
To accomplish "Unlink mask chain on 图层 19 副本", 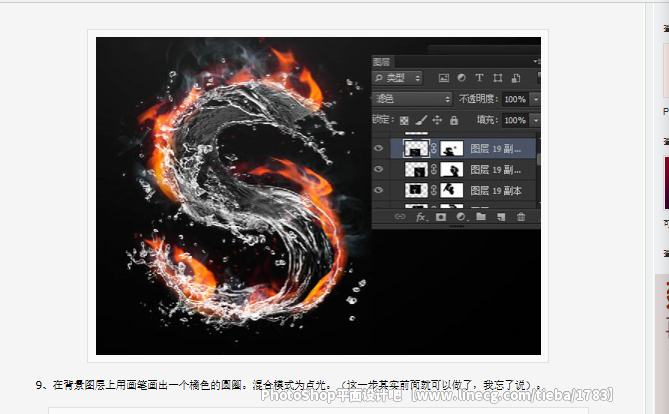I will point(434,190).
